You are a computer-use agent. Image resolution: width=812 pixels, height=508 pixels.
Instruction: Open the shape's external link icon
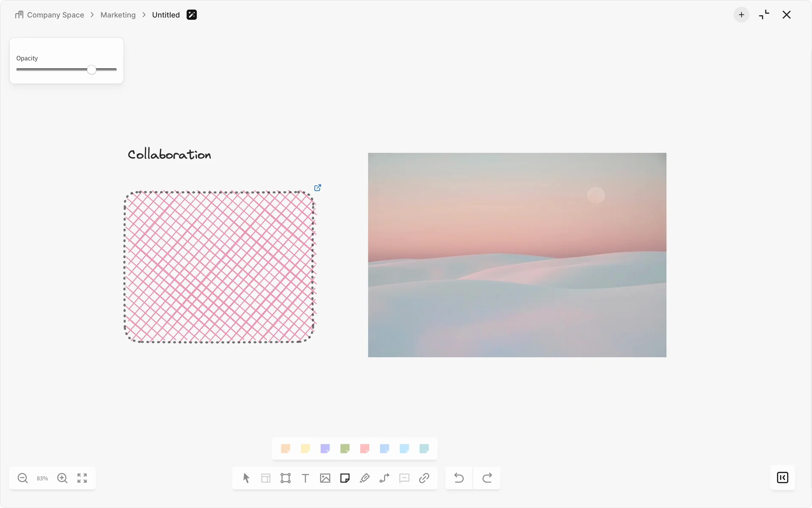[318, 188]
